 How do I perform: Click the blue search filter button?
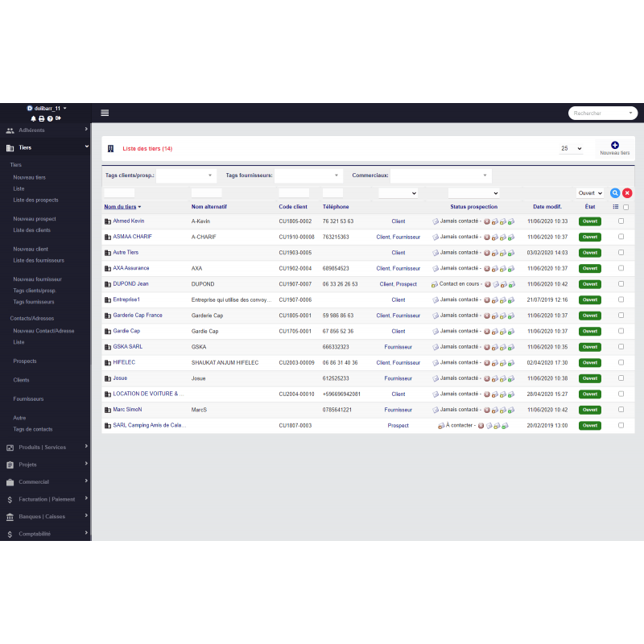[x=615, y=193]
